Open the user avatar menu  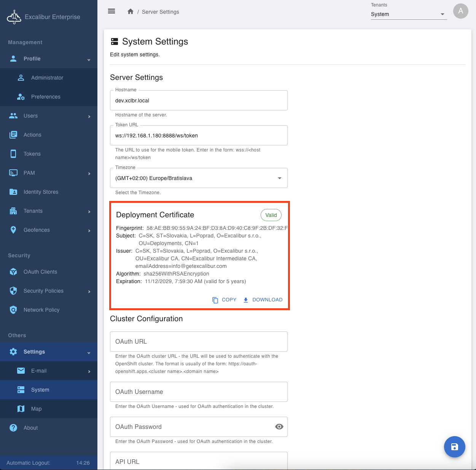point(460,11)
